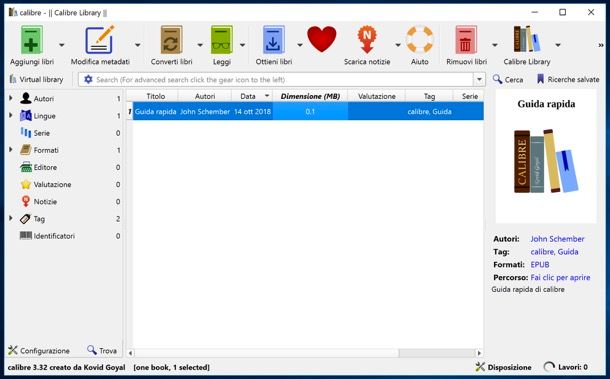Click the Virtual library button
Viewport: 610px width, 379px height.
[x=36, y=79]
